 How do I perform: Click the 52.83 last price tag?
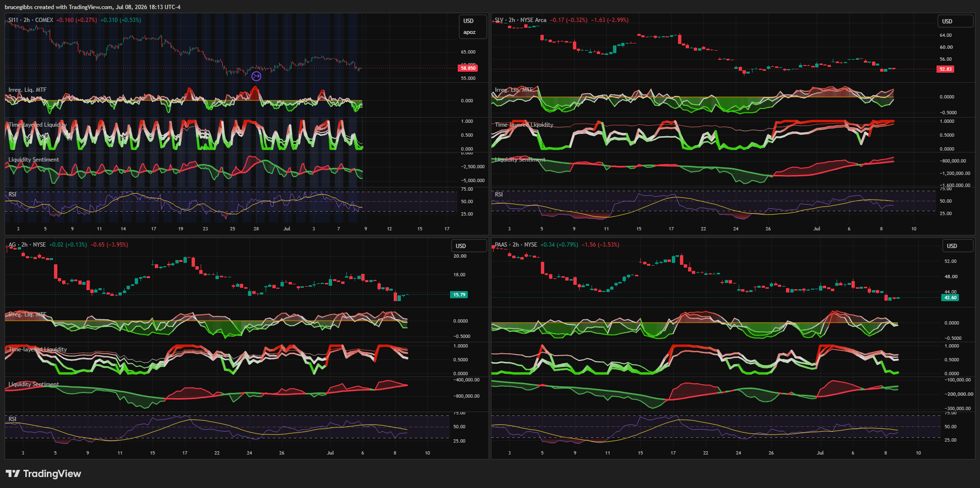tap(946, 69)
